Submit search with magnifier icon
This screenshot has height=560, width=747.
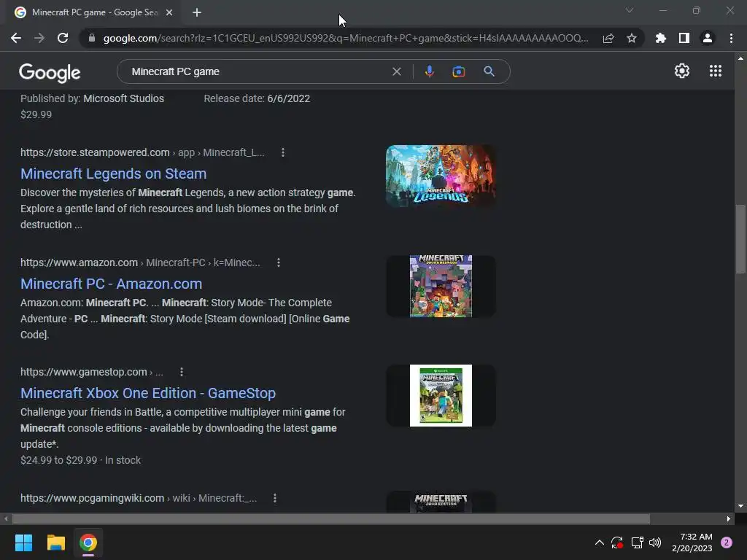click(x=489, y=71)
